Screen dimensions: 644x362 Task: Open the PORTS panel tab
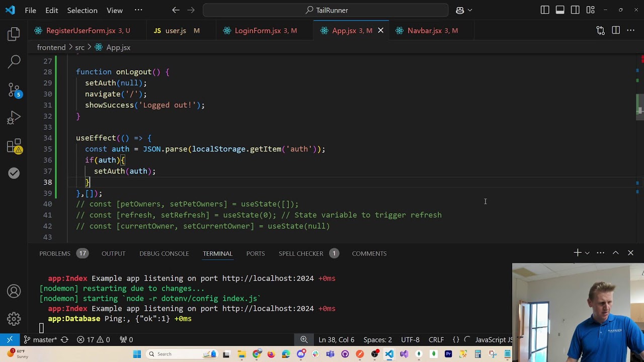[256, 253]
